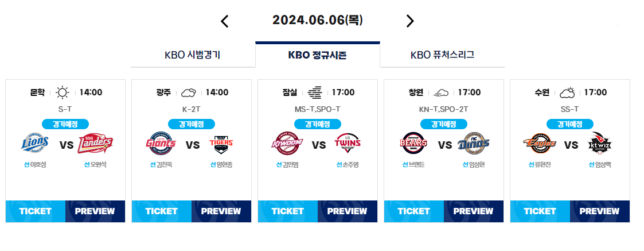Click the Samsung Lions team logo
Viewport: 644px width, 251px height.
pyautogui.click(x=35, y=143)
